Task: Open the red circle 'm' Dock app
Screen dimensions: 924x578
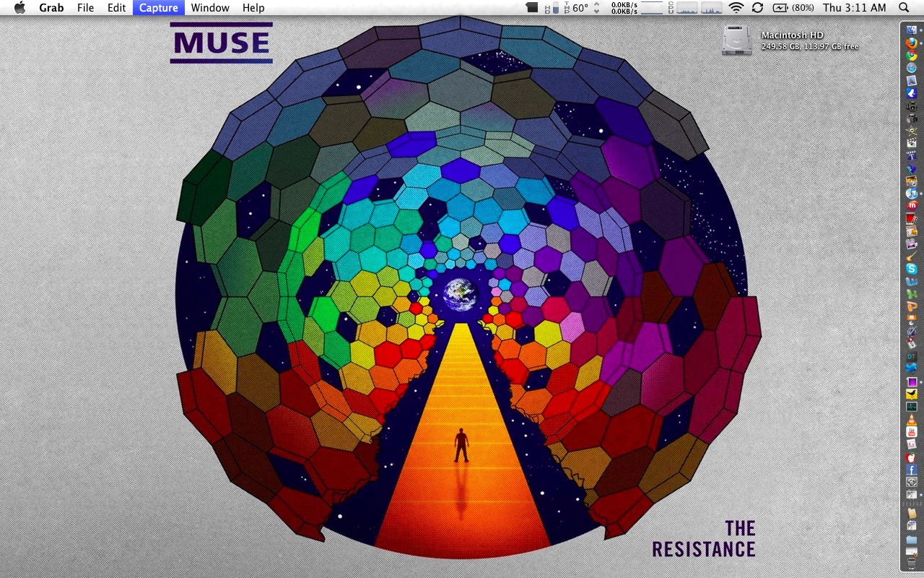Action: tap(912, 205)
